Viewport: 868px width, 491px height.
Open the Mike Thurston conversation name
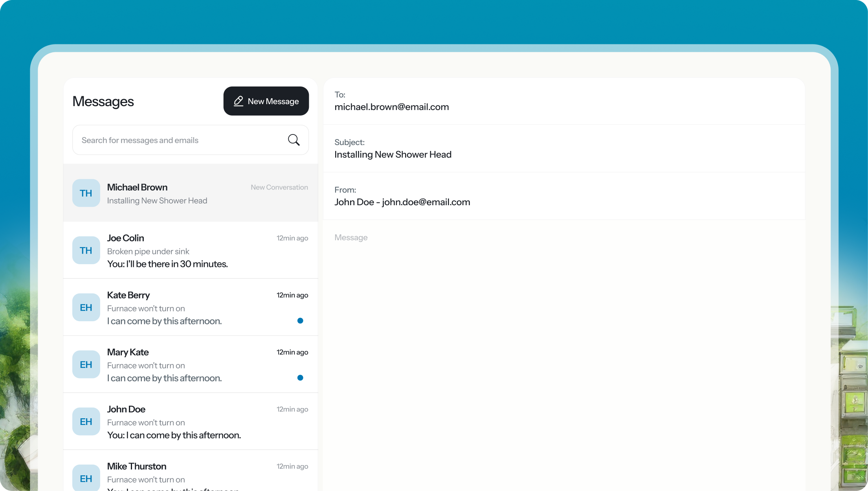pos(137,466)
